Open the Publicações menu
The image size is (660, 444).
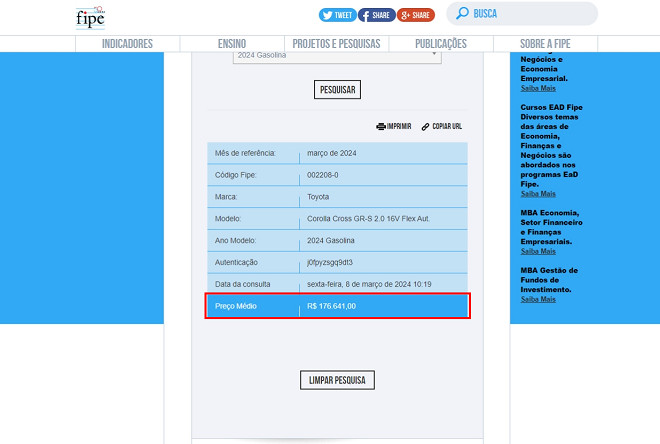click(x=441, y=44)
